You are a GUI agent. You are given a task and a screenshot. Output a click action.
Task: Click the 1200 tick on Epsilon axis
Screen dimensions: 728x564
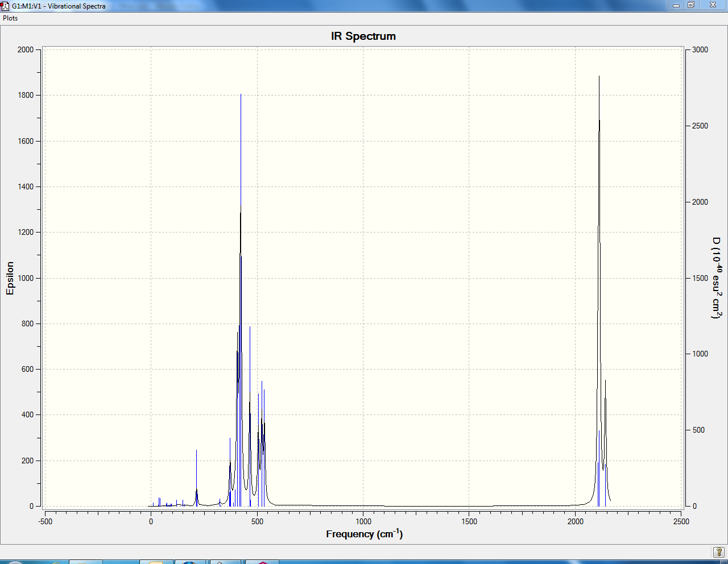[x=26, y=232]
